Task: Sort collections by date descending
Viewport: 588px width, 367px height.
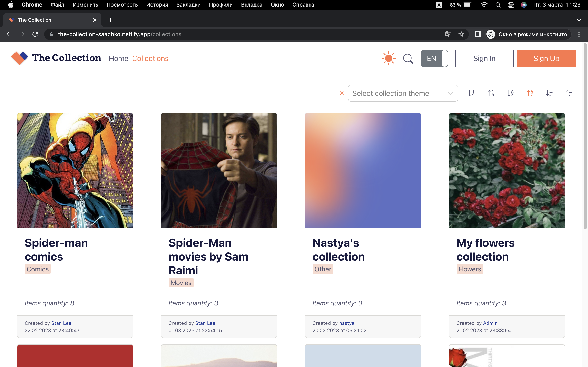Action: click(550, 93)
